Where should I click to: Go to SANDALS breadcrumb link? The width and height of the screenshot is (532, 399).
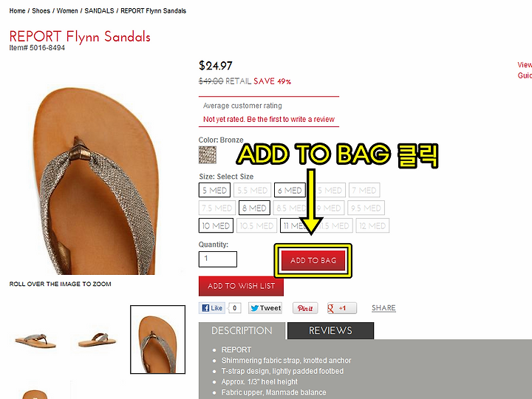(x=100, y=11)
